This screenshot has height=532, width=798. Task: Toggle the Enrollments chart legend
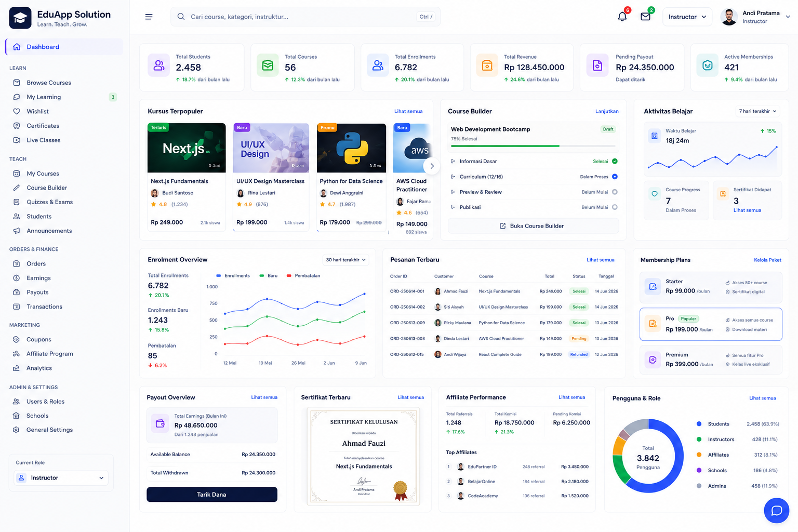point(233,275)
